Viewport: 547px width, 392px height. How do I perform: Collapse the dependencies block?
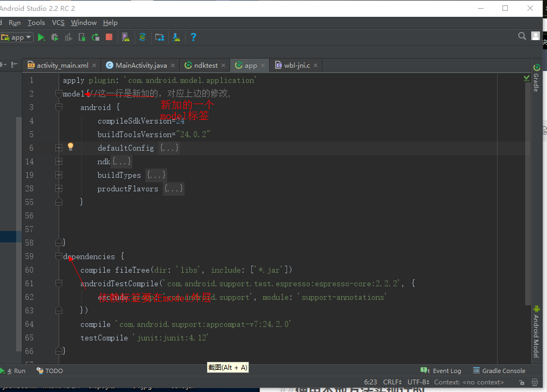(x=59, y=256)
